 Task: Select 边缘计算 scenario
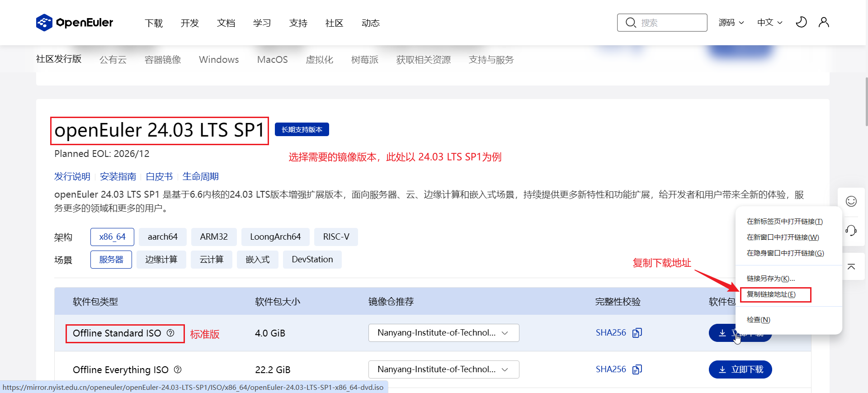[161, 260]
